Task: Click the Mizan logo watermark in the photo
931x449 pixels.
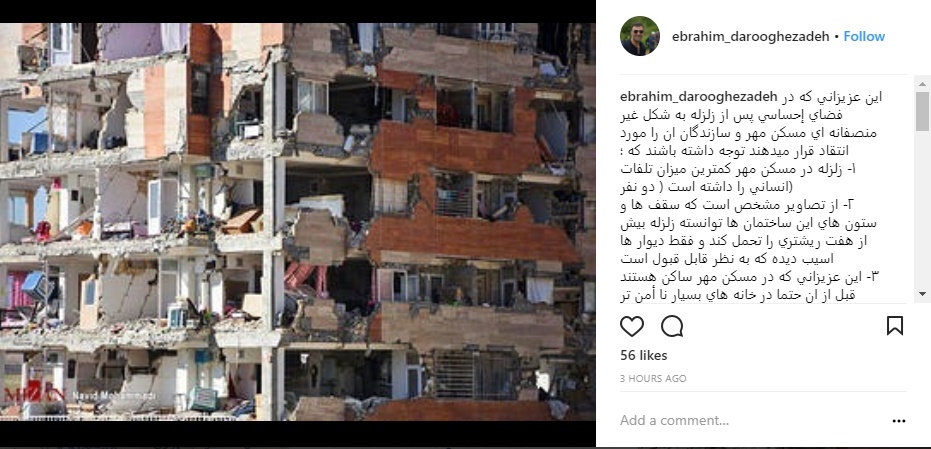Action: pos(34,391)
